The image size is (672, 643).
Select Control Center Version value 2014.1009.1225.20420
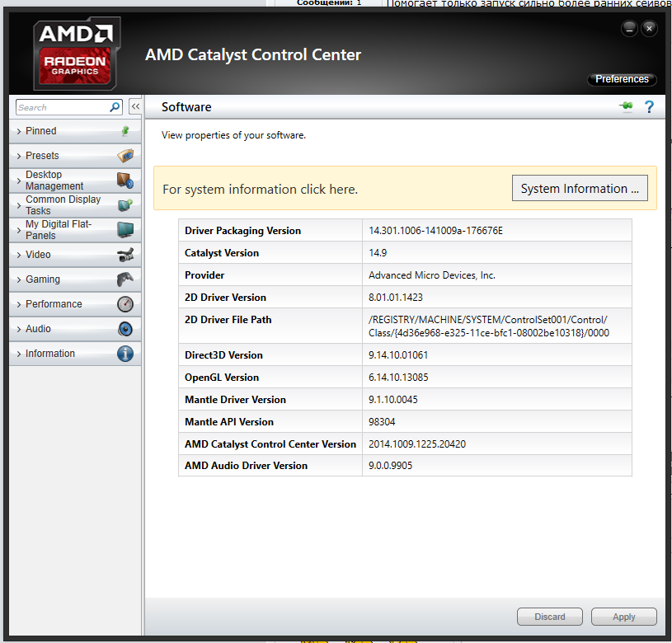417,444
